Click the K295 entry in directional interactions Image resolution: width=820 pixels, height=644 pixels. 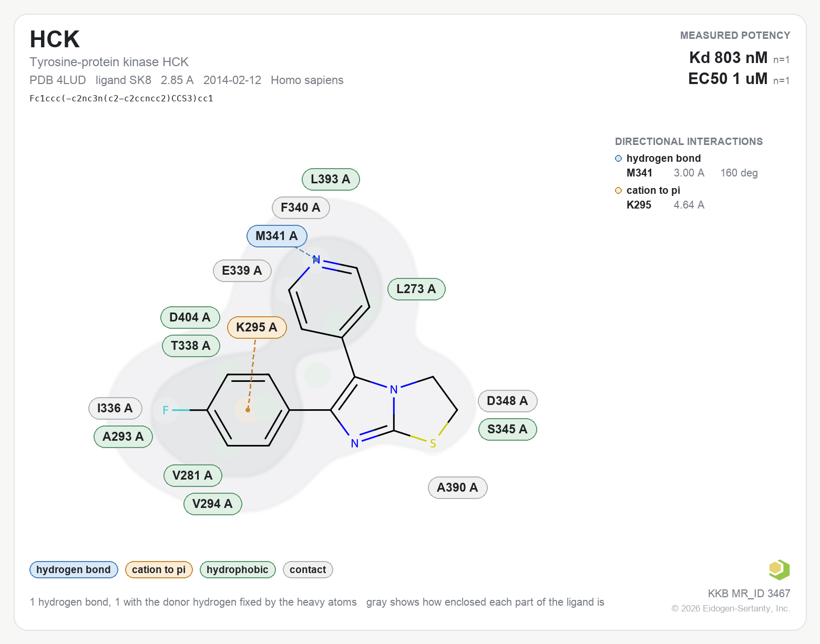coord(639,205)
